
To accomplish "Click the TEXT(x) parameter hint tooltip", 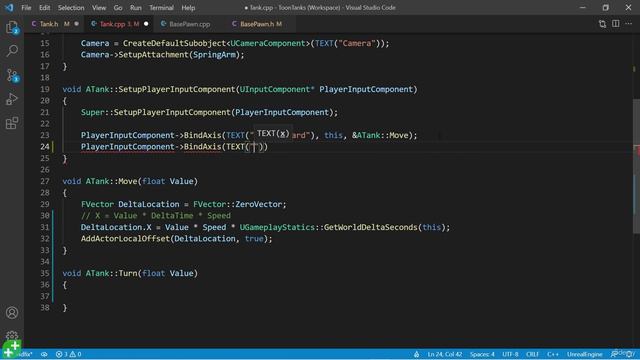I will [273, 133].
